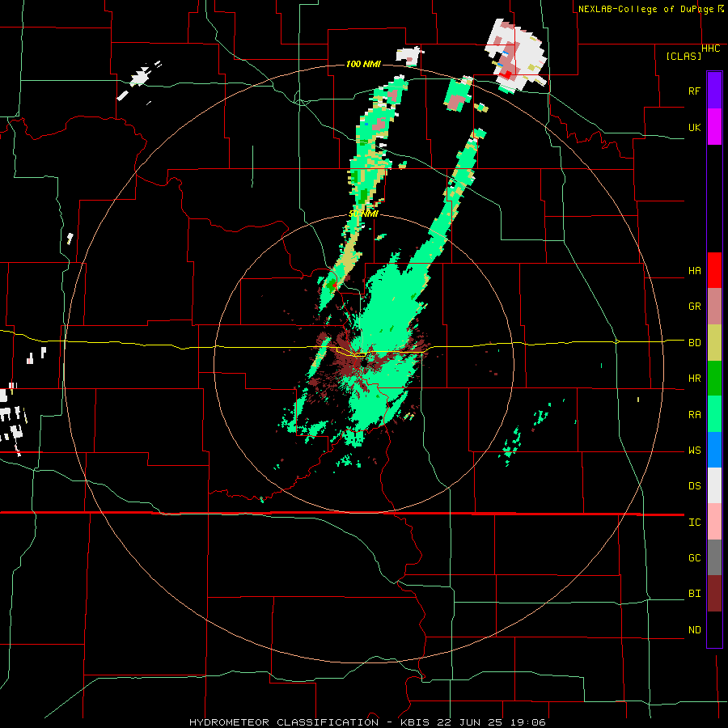The height and width of the screenshot is (728, 728).
Task: Click the IC legend label
Action: 695,523
